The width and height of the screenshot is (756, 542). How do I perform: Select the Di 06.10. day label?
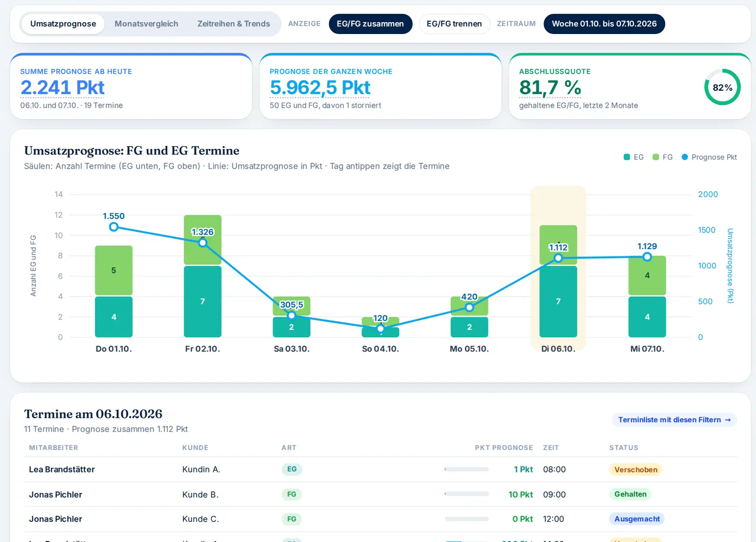point(558,349)
